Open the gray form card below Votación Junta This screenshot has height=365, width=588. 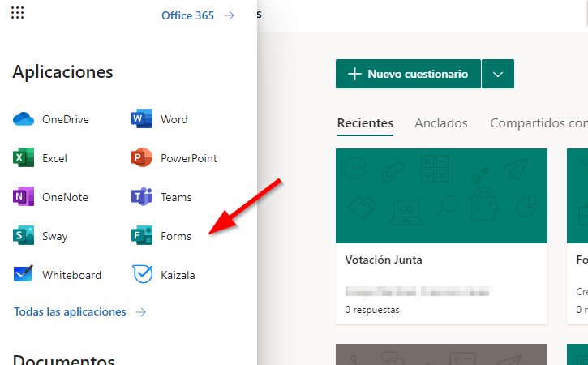(441, 354)
